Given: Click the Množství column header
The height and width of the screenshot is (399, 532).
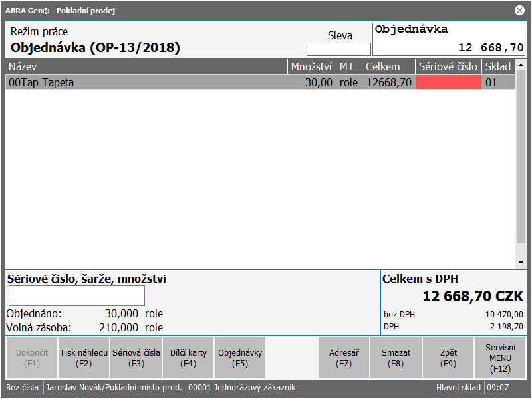Looking at the screenshot, I should pos(311,66).
